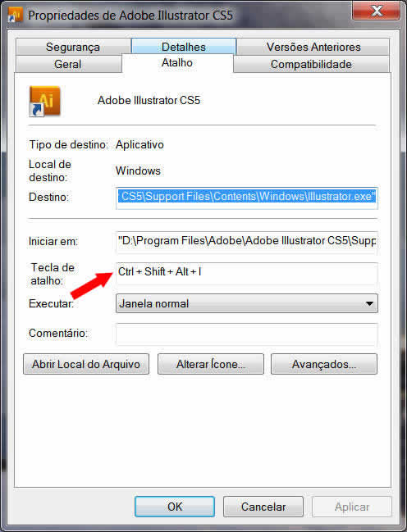Image resolution: width=407 pixels, height=532 pixels.
Task: Confirm with the OK button
Action: coord(175,507)
